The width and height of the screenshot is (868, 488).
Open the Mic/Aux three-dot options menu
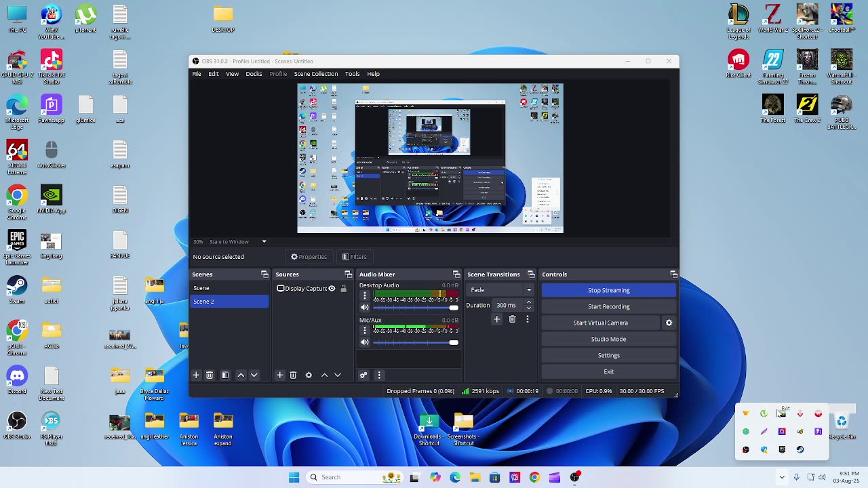click(x=365, y=330)
